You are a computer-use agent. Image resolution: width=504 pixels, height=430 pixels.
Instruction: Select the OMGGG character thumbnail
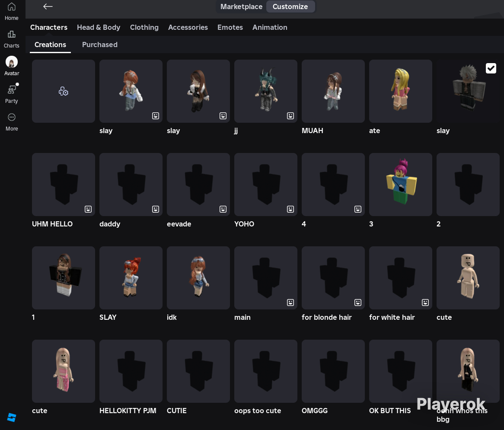333,371
